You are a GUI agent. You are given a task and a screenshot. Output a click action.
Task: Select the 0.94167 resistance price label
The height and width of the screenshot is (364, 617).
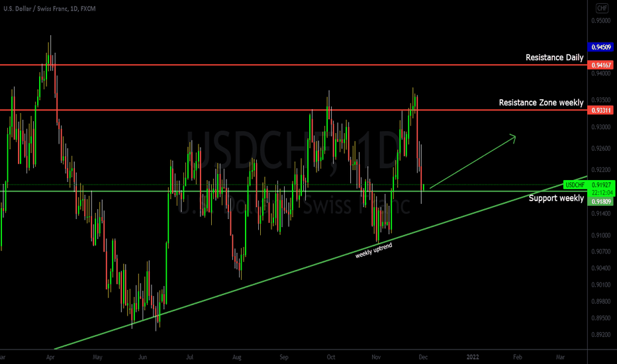pos(601,65)
